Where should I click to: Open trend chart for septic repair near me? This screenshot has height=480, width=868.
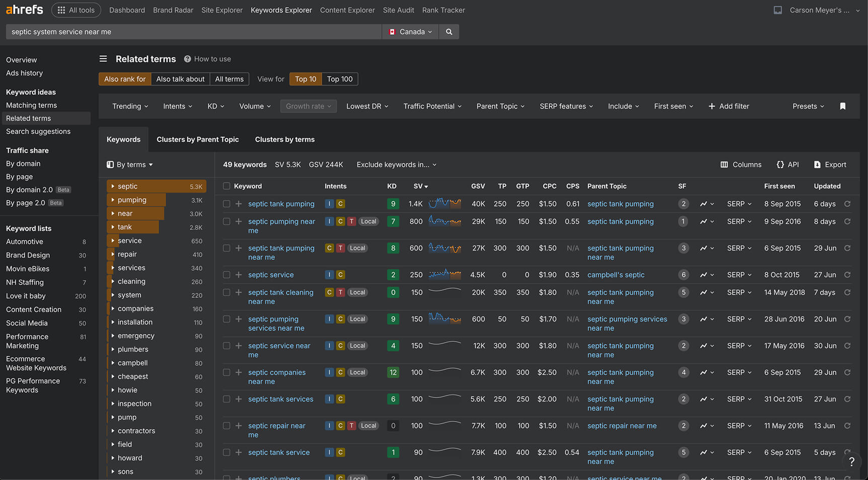point(706,426)
